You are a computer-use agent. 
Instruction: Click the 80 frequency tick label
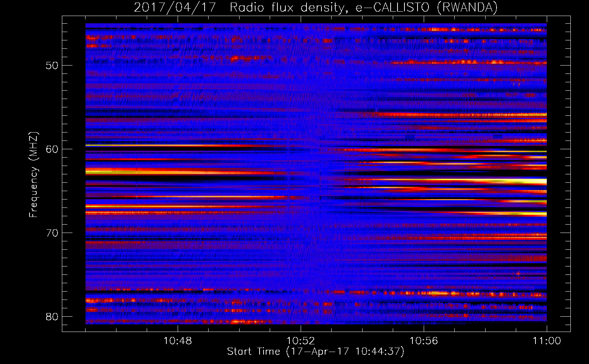(52, 317)
